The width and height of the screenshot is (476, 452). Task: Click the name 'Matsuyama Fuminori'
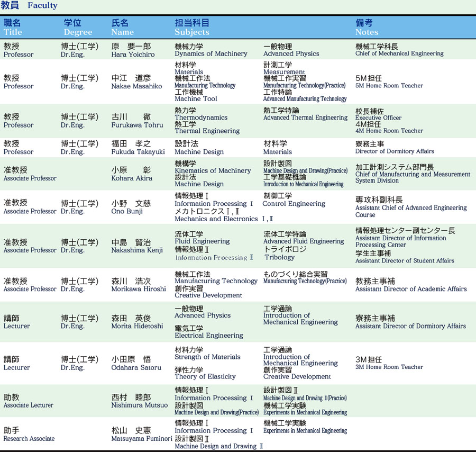coord(142,438)
